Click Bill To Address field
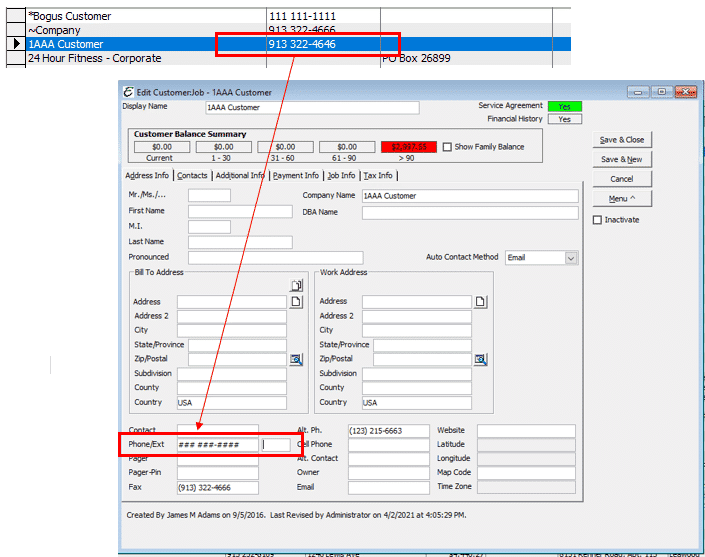Image resolution: width=705 pixels, height=557 pixels. click(232, 302)
